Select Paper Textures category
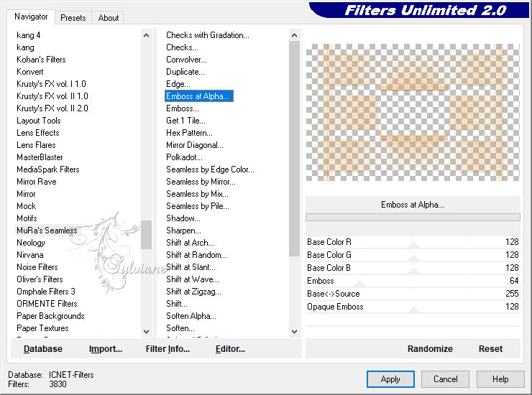This screenshot has height=395, width=532. pos(42,328)
